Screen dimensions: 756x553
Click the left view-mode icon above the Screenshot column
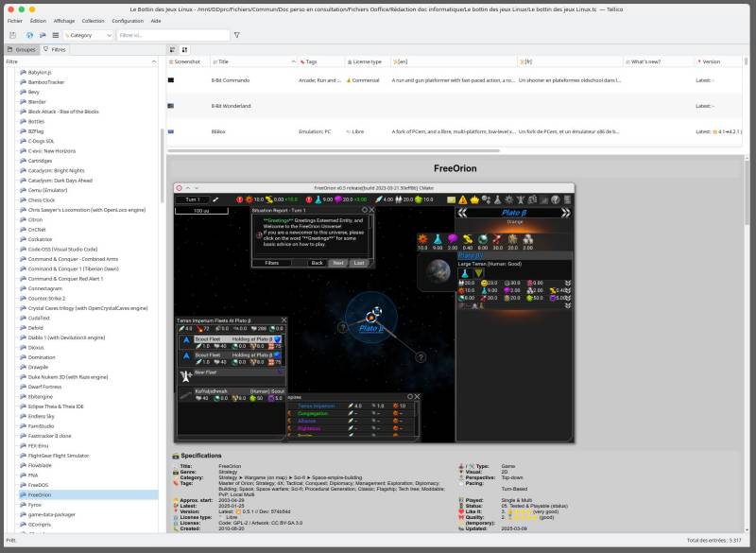tap(173, 50)
